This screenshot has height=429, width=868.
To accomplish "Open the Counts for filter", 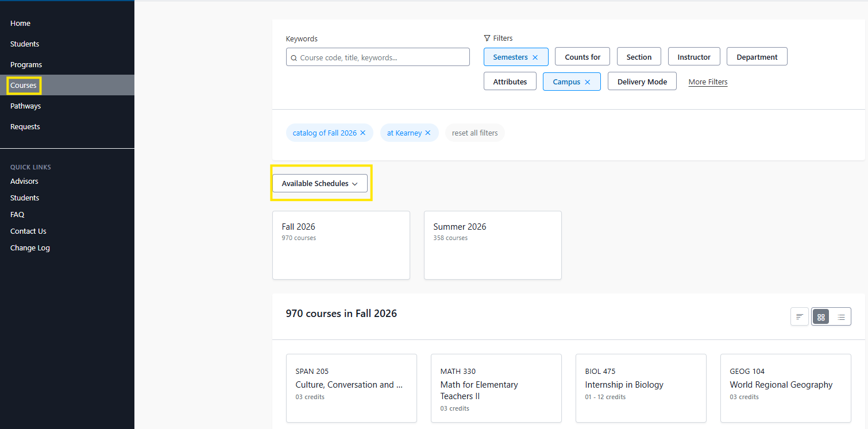I will [582, 57].
